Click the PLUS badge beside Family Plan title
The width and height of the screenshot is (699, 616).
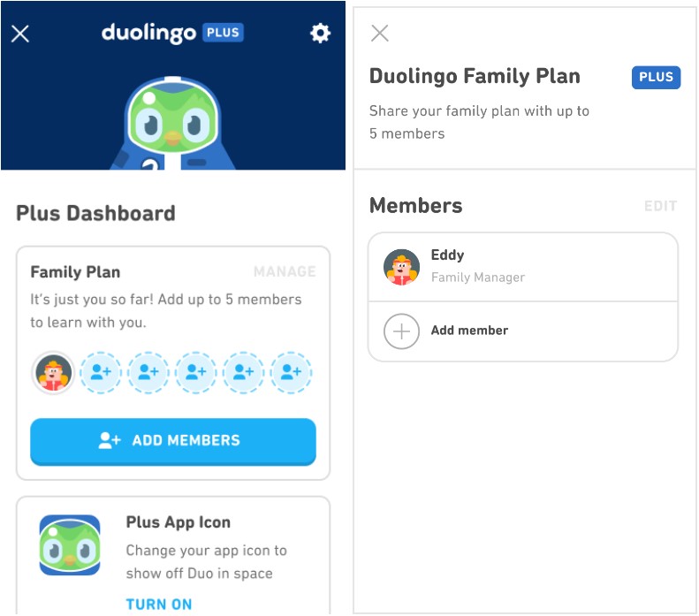[656, 77]
